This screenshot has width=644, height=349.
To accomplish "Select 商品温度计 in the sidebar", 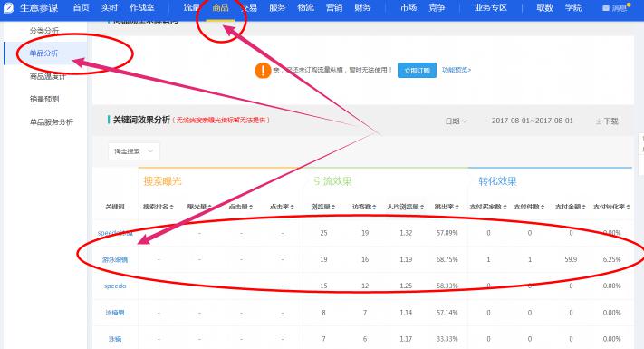I will (x=48, y=76).
